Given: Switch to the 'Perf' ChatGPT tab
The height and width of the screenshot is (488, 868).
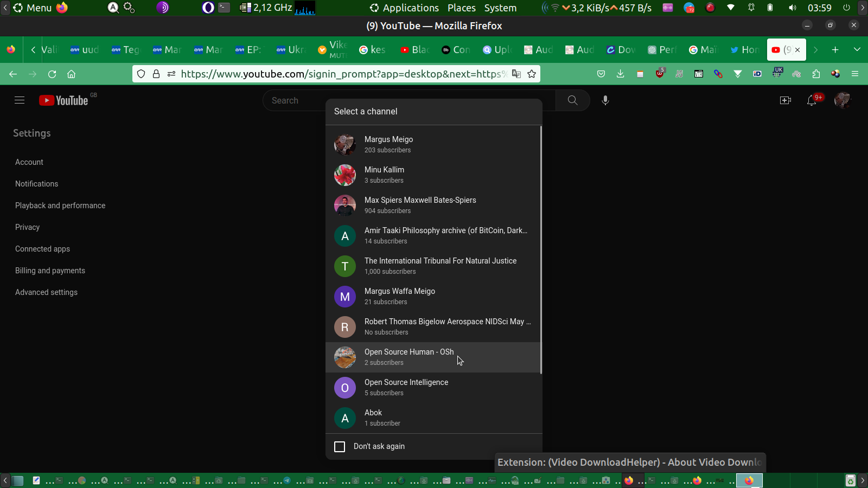Looking at the screenshot, I should (x=661, y=50).
